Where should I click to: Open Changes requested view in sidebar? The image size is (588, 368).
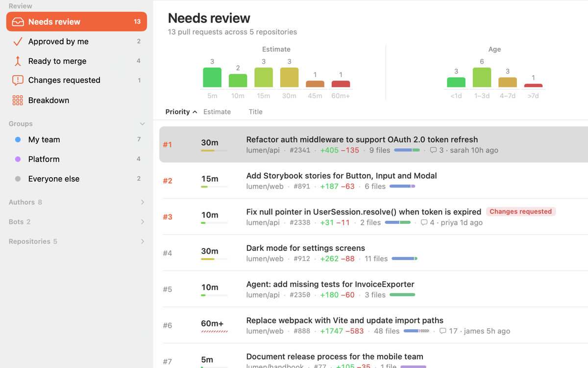click(x=76, y=80)
